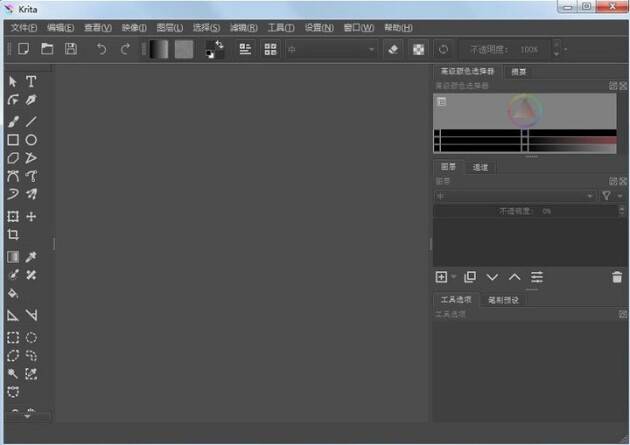630x445 pixels.
Task: Expand the Add Layer dropdown arrow
Action: pos(454,277)
